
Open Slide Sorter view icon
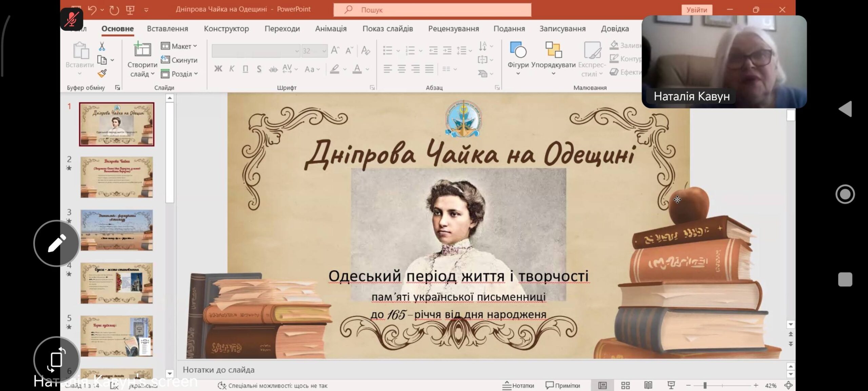pyautogui.click(x=625, y=385)
